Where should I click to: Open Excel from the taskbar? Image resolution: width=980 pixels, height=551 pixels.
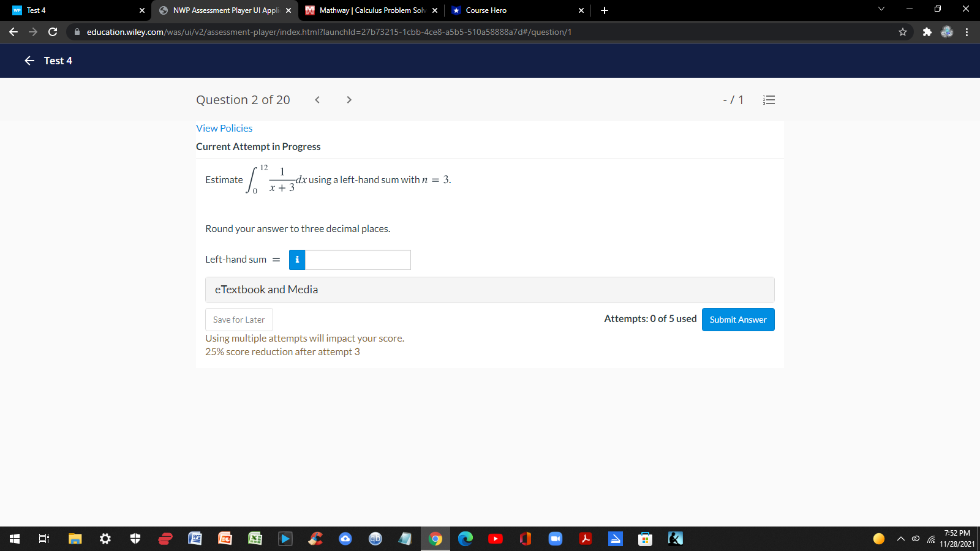click(x=255, y=539)
